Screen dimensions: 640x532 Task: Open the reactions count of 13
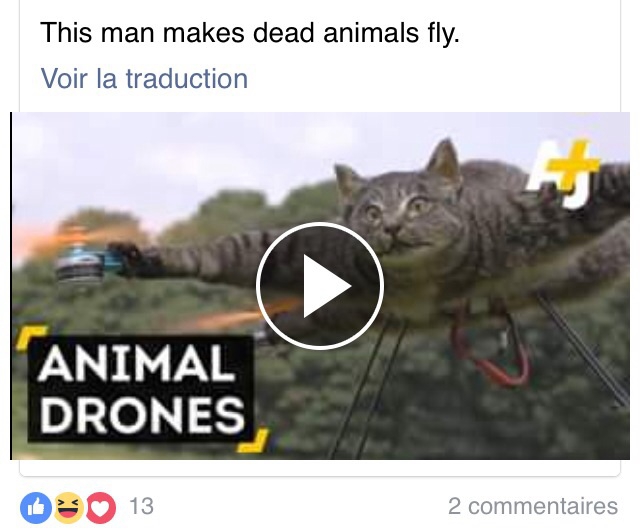[x=142, y=506]
